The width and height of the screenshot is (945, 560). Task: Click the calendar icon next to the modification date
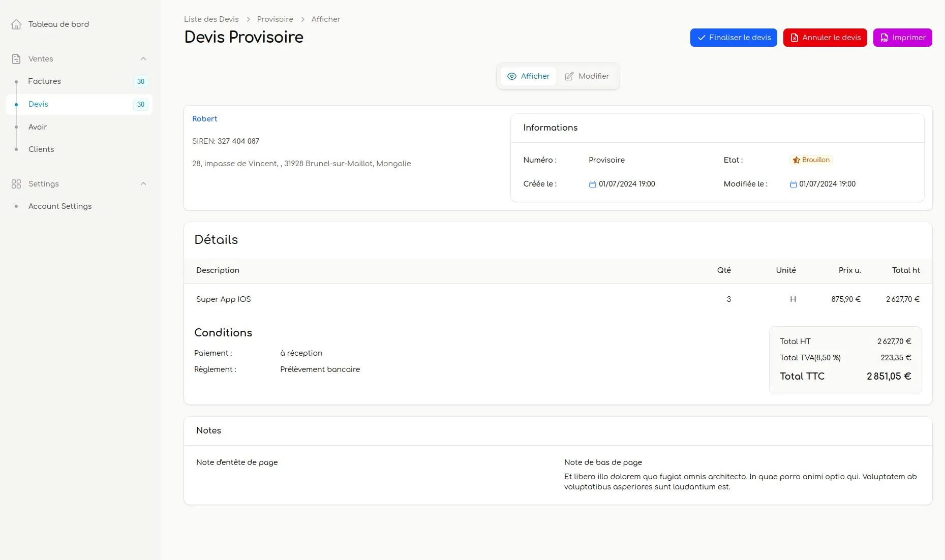[793, 184]
